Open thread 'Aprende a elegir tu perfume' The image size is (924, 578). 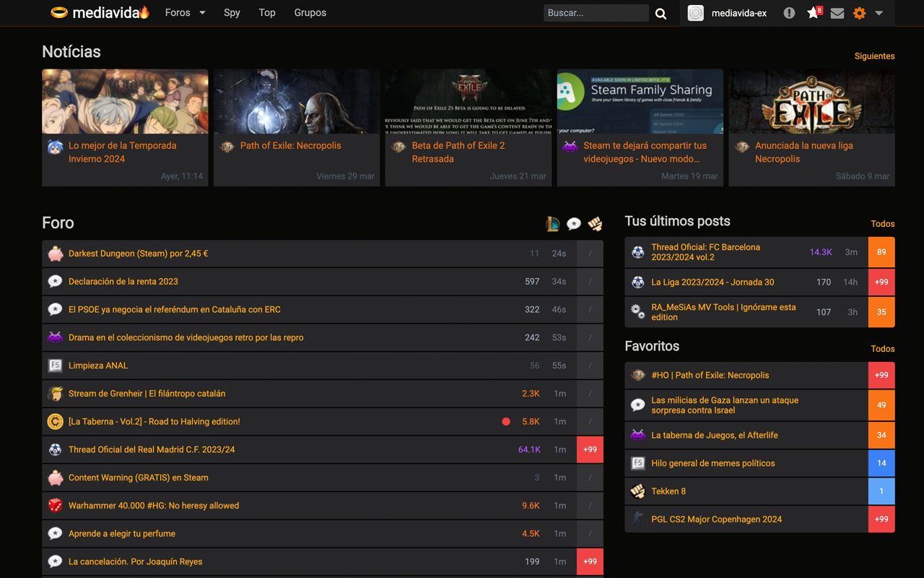point(122,534)
